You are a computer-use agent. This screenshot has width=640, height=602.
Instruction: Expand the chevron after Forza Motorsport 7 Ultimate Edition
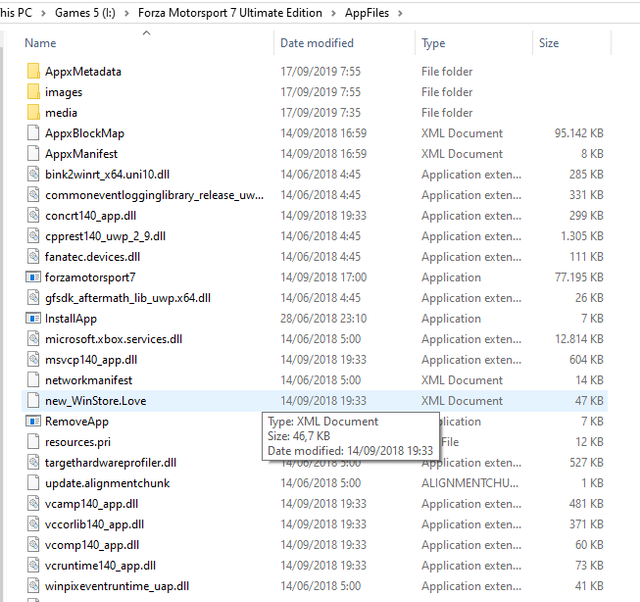[x=333, y=13]
